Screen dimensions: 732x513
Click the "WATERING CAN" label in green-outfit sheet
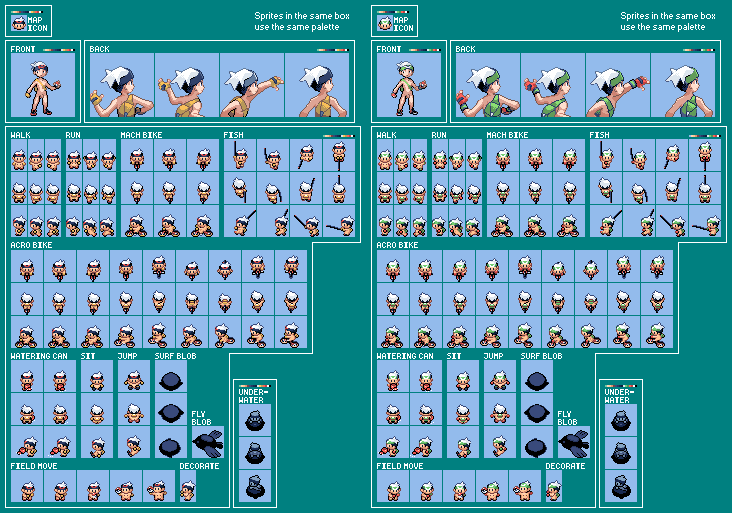point(405,356)
